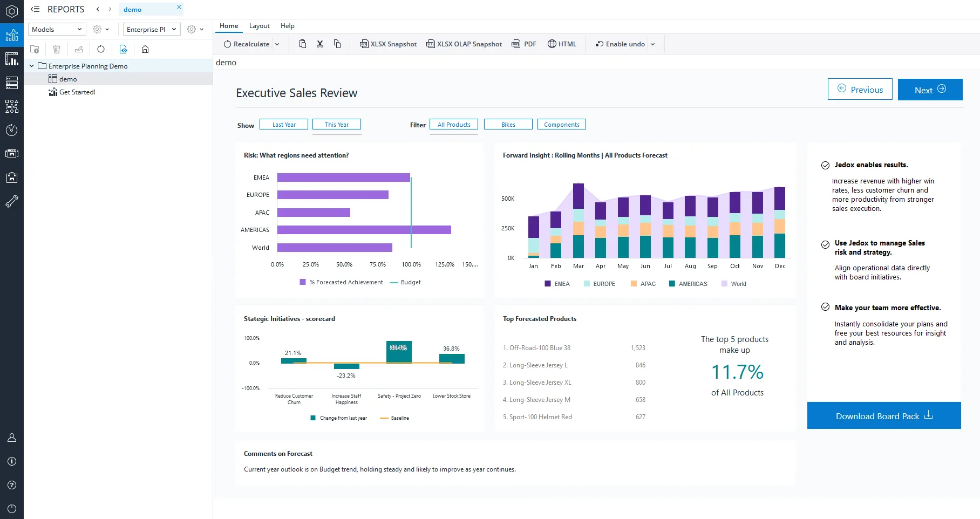Open the Help ribbon tab
This screenshot has width=980, height=519.
pyautogui.click(x=288, y=26)
